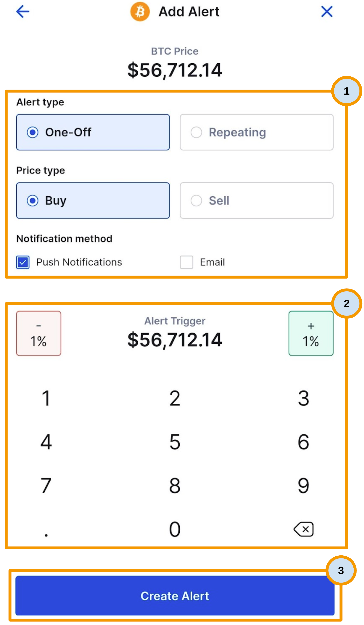
Task: Close the Add Alert screen with the X
Action: tap(327, 12)
